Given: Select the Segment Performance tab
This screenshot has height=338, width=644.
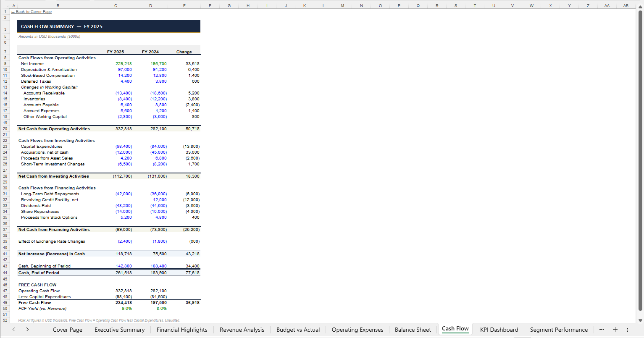Looking at the screenshot, I should click(x=559, y=330).
